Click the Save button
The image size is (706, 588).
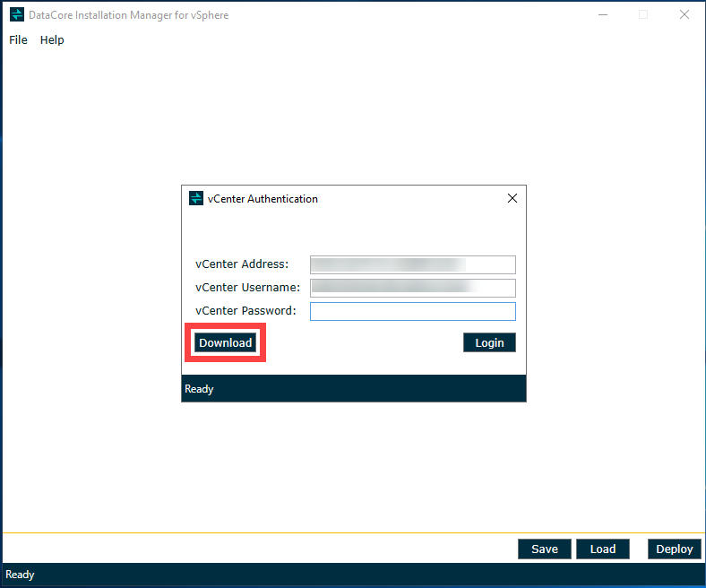(x=545, y=549)
